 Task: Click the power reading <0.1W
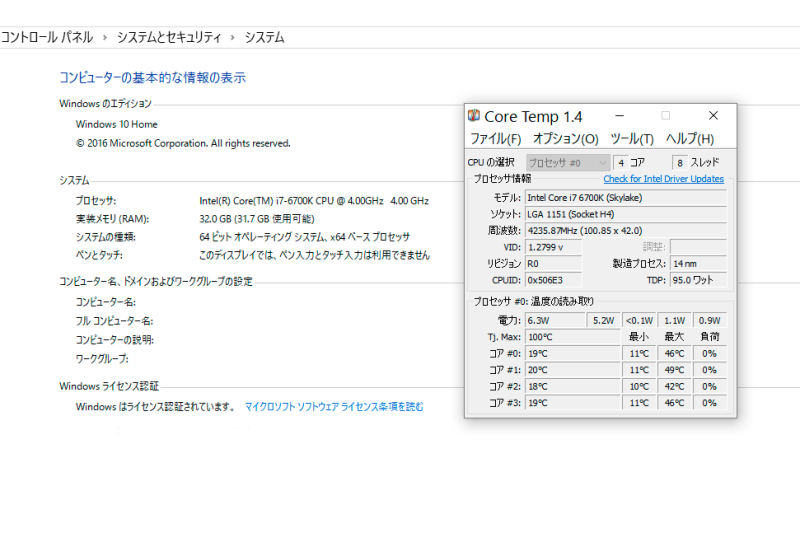[x=639, y=320]
